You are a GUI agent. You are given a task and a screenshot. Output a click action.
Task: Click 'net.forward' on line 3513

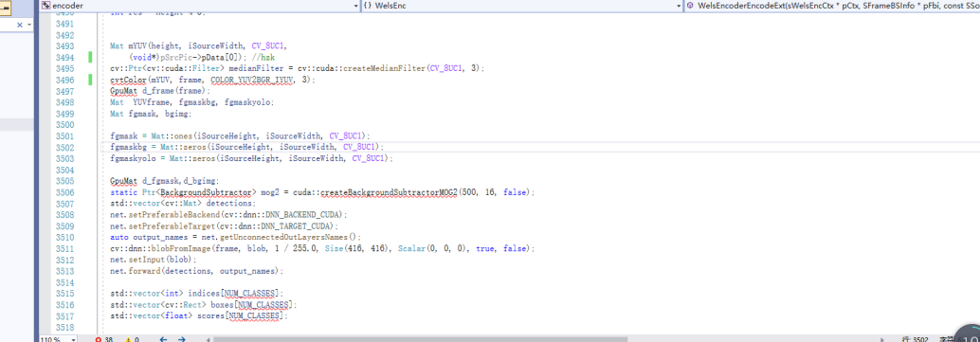(x=136, y=271)
